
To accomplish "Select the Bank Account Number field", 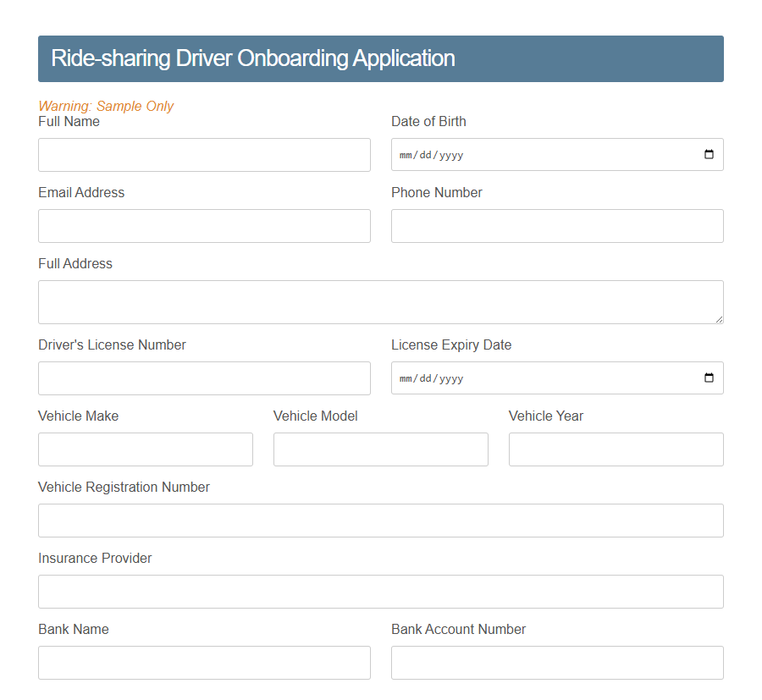I will point(556,663).
